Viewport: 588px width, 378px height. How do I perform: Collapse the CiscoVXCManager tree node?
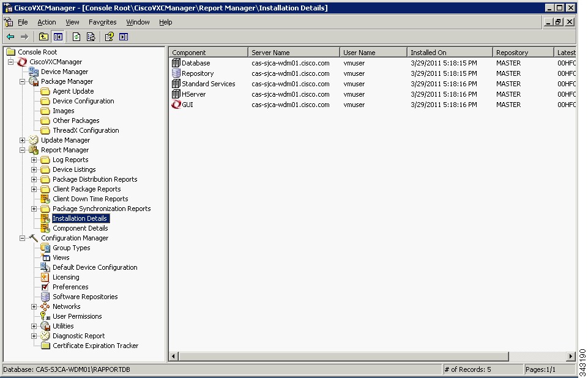tap(11, 62)
